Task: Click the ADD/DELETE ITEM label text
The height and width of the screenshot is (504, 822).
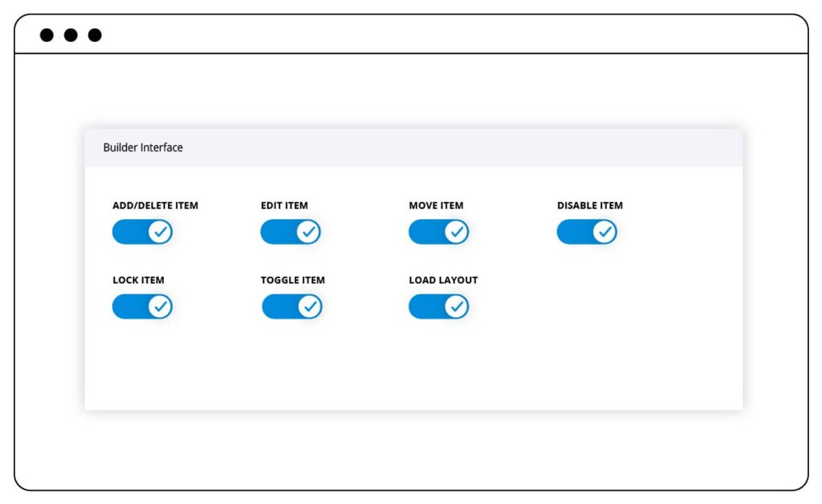Action: 155,205
